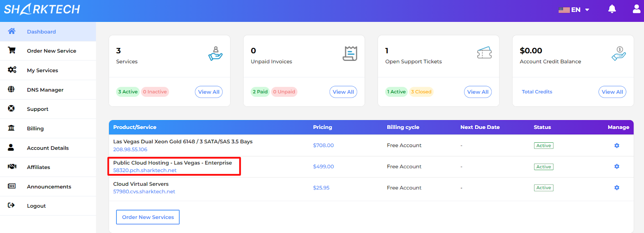Click View All in Support Tickets card
Screen dimensions: 644x233
(x=478, y=92)
